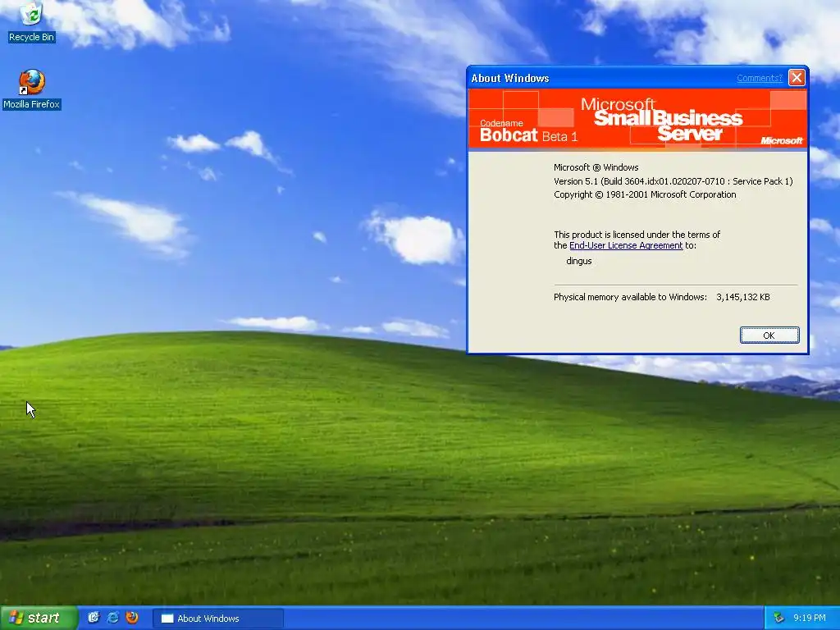Click the Show Desktop quick launch icon

point(94,618)
